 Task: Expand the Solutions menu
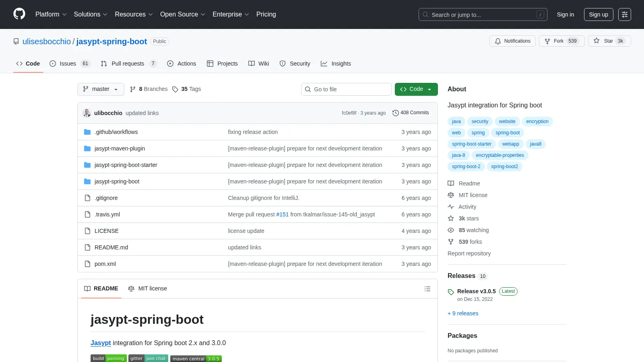click(x=91, y=14)
